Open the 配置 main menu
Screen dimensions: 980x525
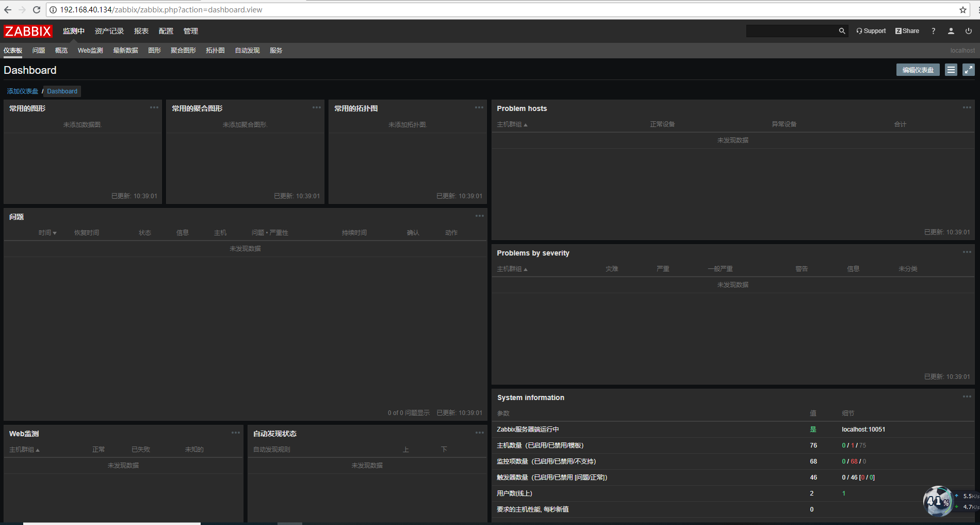coord(166,31)
